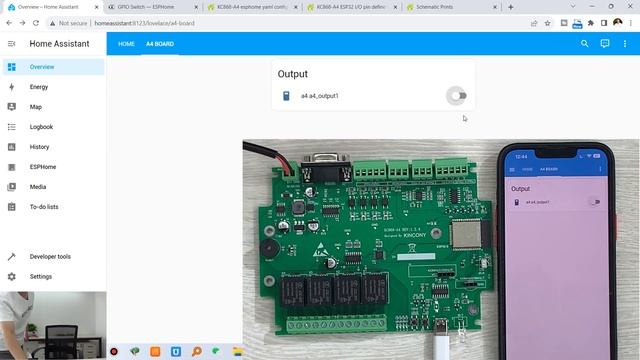Switch to the A4 BOARD tab
The height and width of the screenshot is (360, 640).
click(x=160, y=44)
